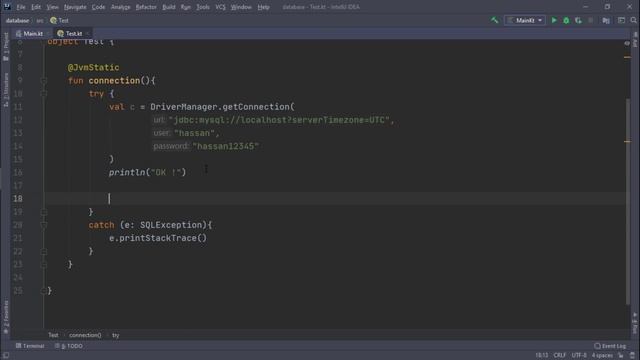Run MainKt with the green play icon

pos(554,20)
